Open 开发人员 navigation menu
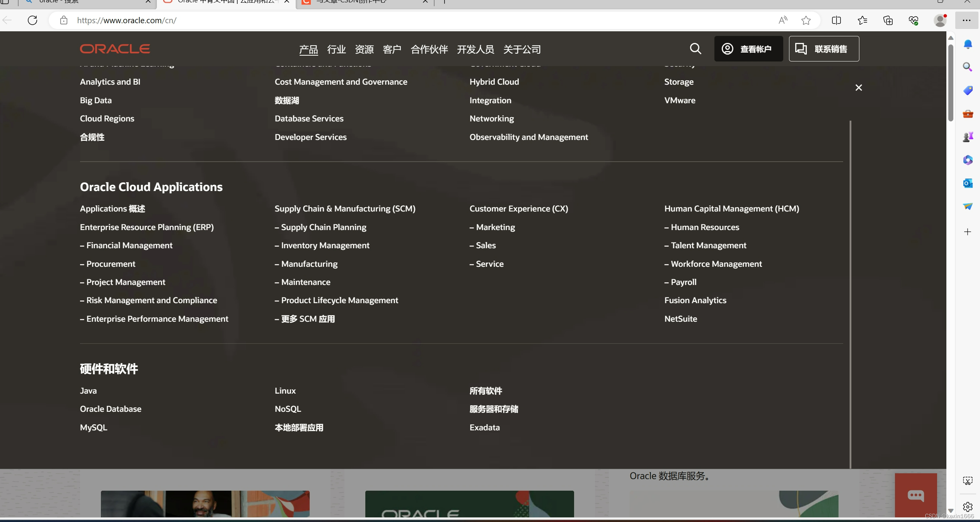The height and width of the screenshot is (522, 980). (x=476, y=49)
